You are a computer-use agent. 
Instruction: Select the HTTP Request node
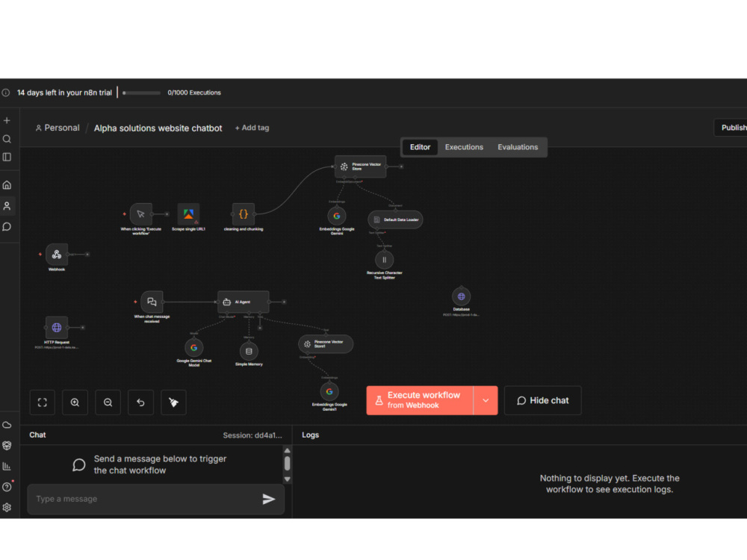[x=57, y=328]
